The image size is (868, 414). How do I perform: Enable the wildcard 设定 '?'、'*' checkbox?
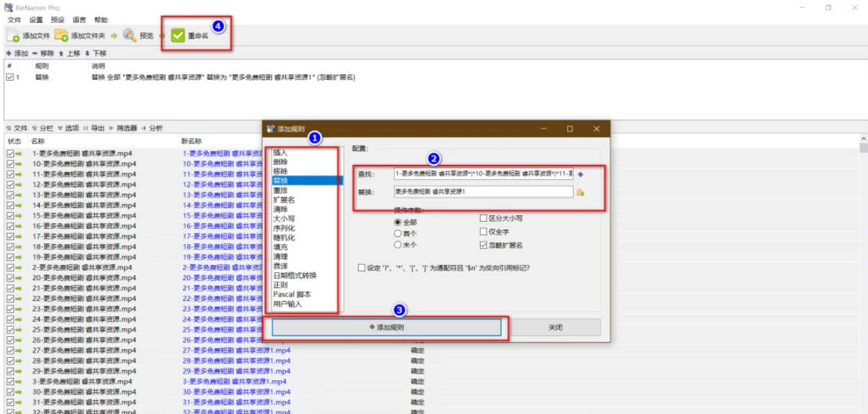361,268
